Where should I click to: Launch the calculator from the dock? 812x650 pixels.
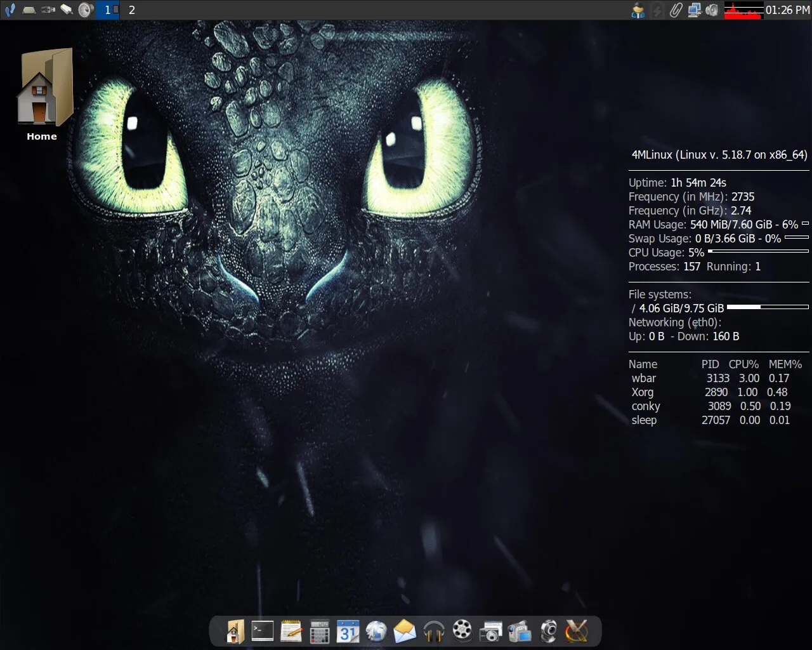319,631
